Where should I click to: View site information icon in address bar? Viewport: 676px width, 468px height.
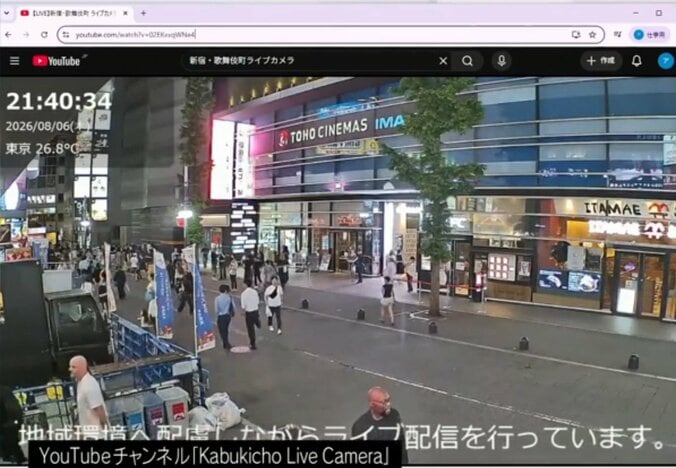(x=66, y=34)
